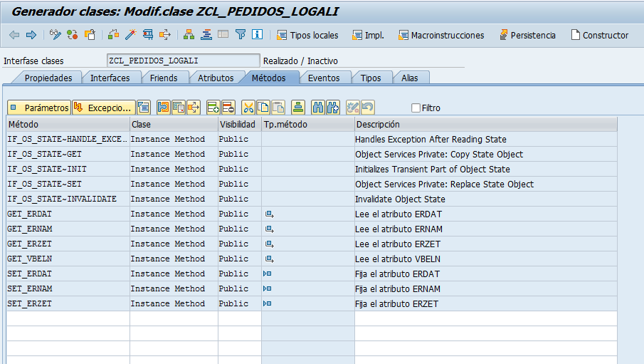
Task: Click the Where-used list icon
Action: (165, 35)
